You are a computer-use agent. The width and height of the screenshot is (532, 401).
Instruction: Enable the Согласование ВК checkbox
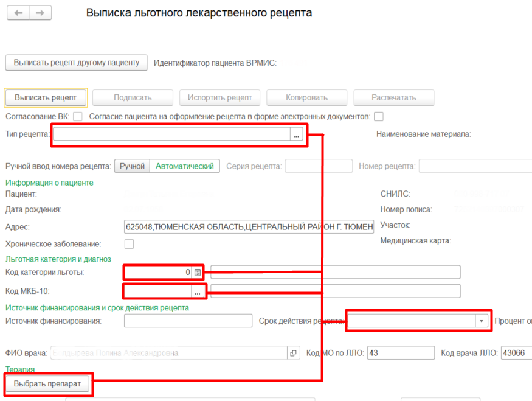pos(77,116)
